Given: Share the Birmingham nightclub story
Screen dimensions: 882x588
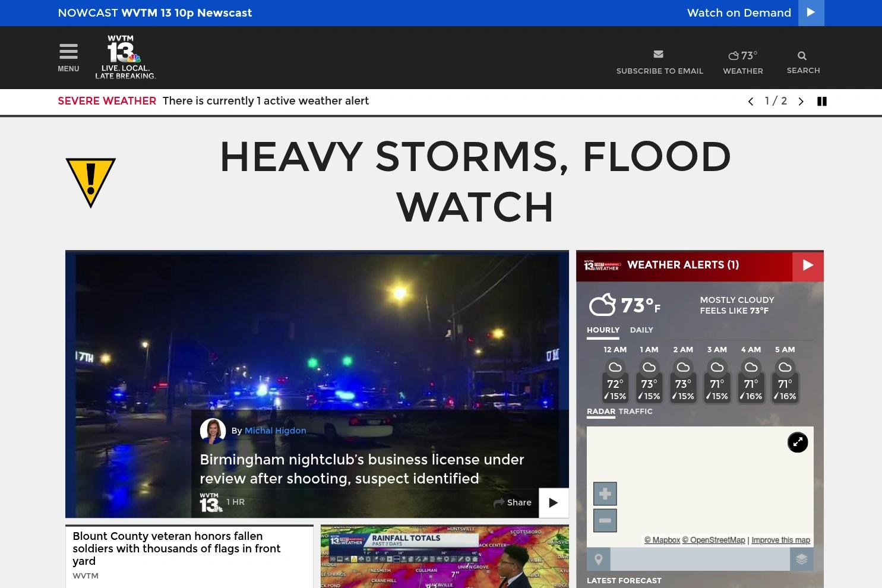Looking at the screenshot, I should tap(513, 502).
